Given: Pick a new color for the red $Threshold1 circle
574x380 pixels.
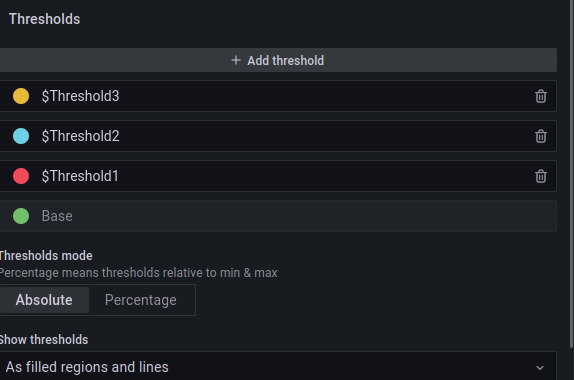Looking at the screenshot, I should (21, 176).
